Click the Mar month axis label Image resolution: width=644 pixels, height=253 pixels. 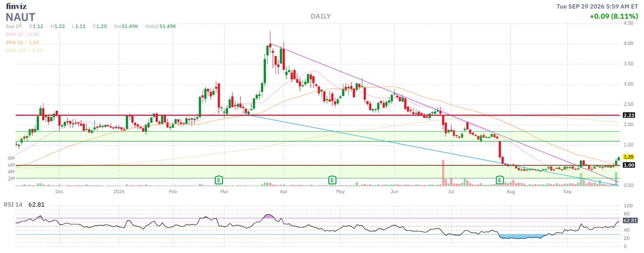click(224, 191)
